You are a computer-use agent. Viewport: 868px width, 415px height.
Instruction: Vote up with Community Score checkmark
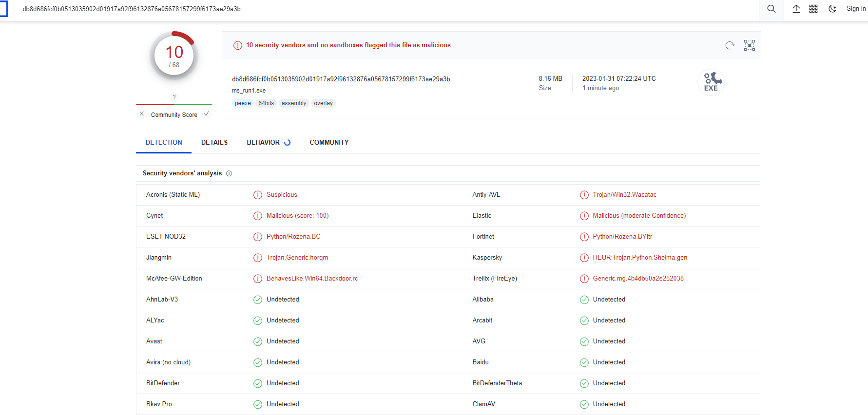[206, 114]
